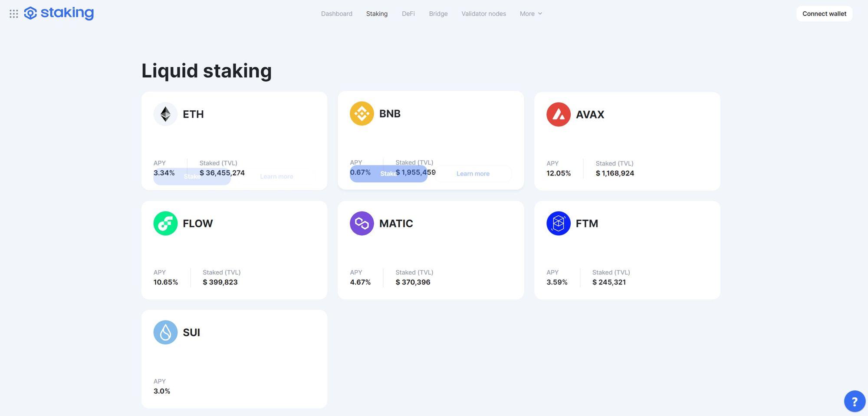The height and width of the screenshot is (416, 868).
Task: Select the Staking nav item
Action: point(377,13)
